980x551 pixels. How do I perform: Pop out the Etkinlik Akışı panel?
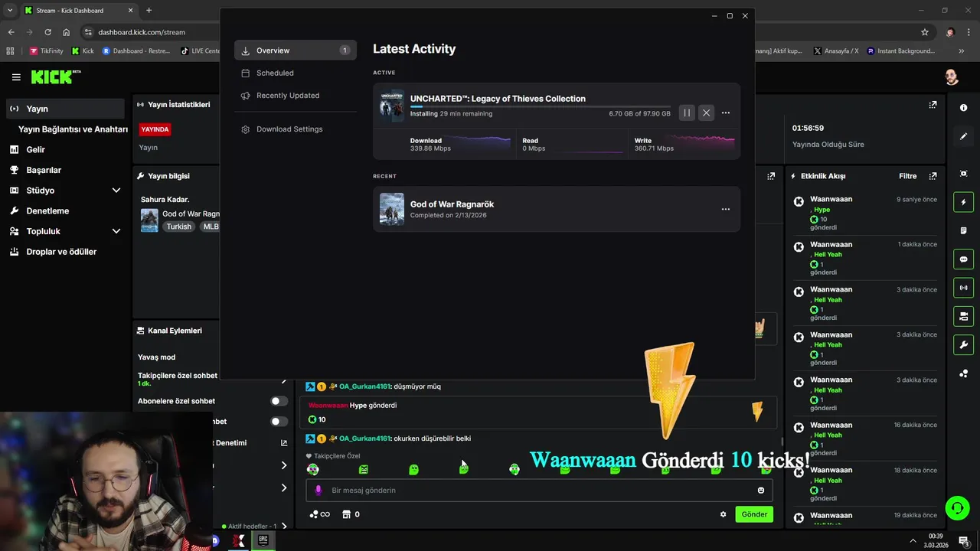click(x=933, y=176)
